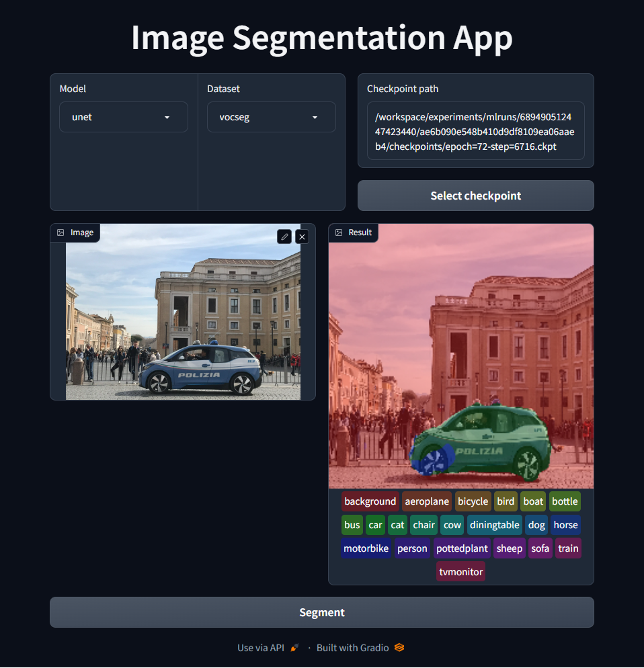644x668 pixels.
Task: Select the cow class label
Action: point(452,525)
